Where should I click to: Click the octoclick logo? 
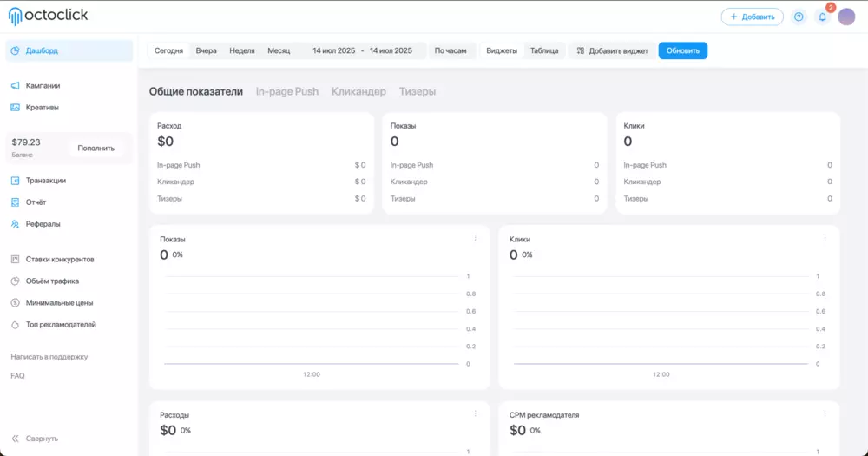pos(48,16)
